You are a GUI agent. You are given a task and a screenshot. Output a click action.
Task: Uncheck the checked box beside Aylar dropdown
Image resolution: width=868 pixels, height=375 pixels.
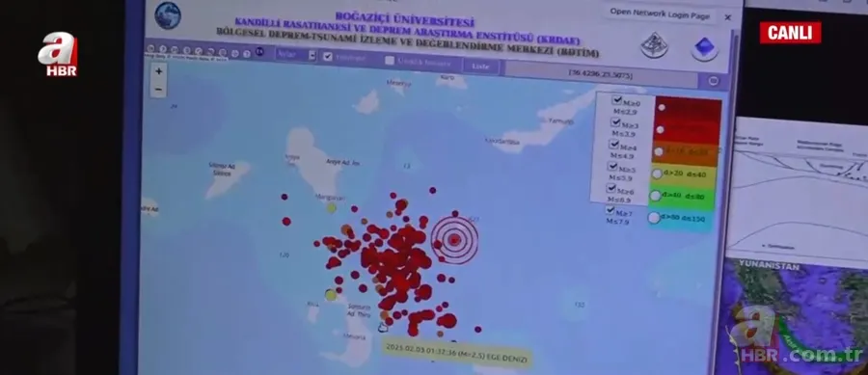coord(327,57)
